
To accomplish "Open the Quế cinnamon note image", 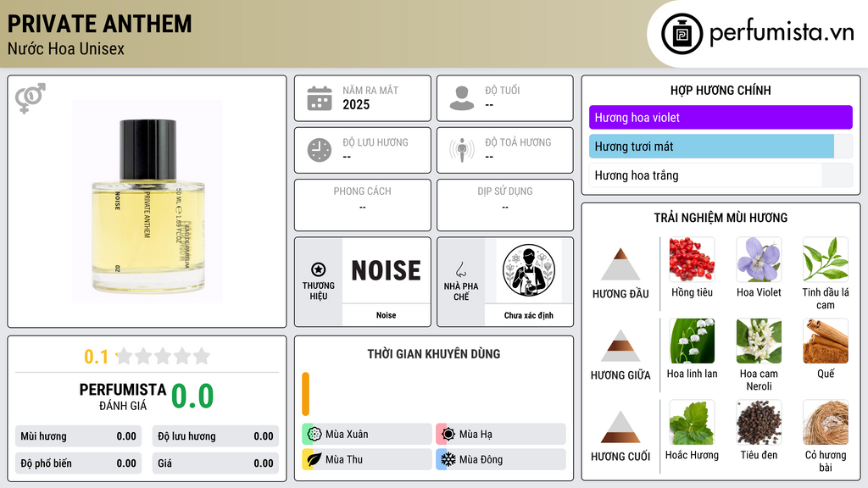I will [826, 341].
